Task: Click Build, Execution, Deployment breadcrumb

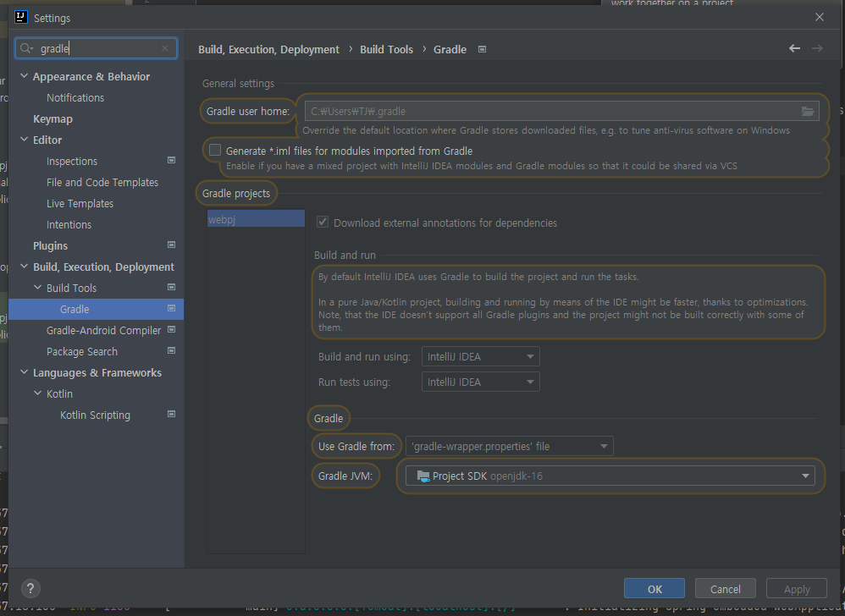Action: (x=269, y=50)
